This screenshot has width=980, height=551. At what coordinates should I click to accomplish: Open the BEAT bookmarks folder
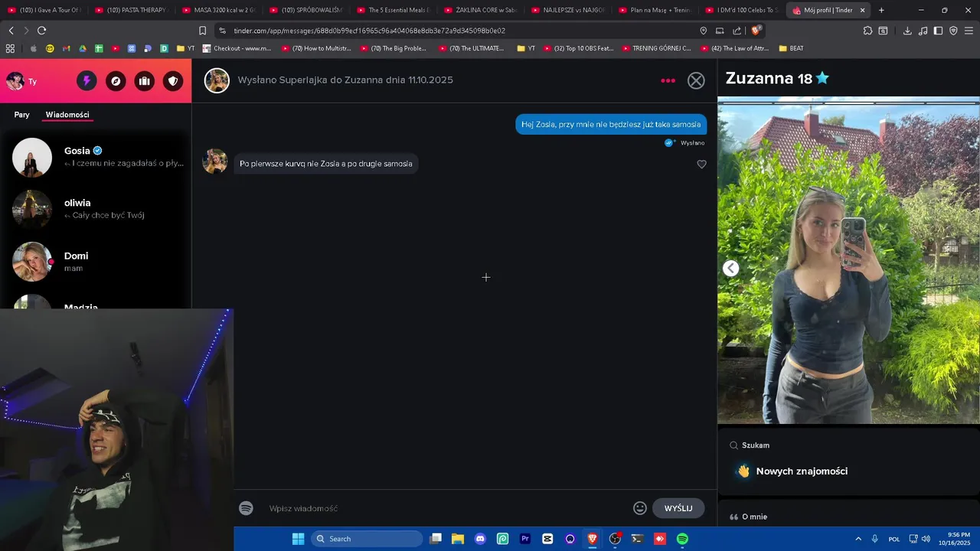click(x=791, y=48)
